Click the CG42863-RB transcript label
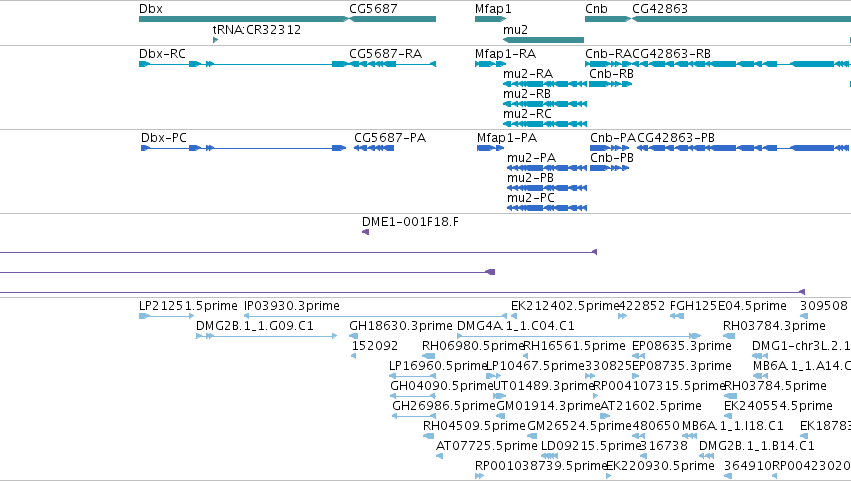 [x=671, y=54]
